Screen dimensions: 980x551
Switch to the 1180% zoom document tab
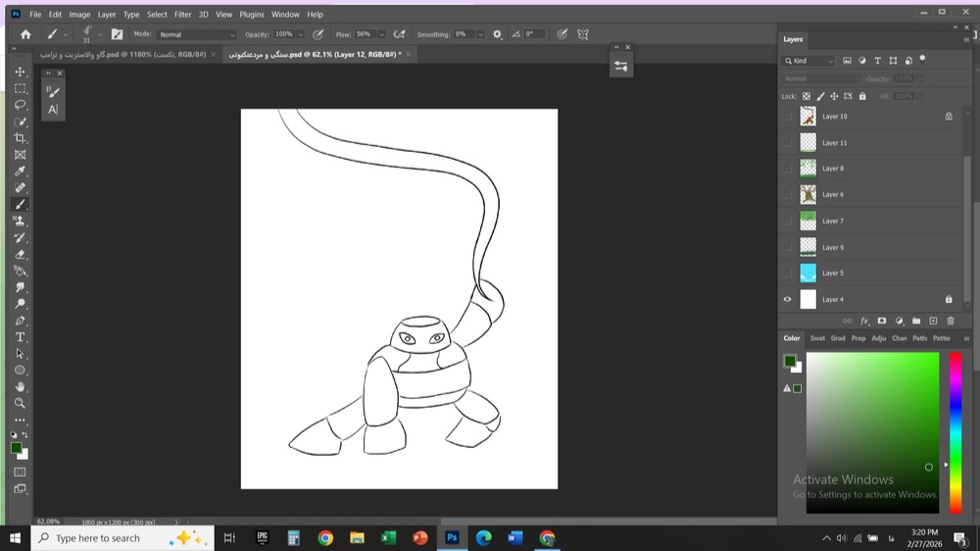[123, 54]
